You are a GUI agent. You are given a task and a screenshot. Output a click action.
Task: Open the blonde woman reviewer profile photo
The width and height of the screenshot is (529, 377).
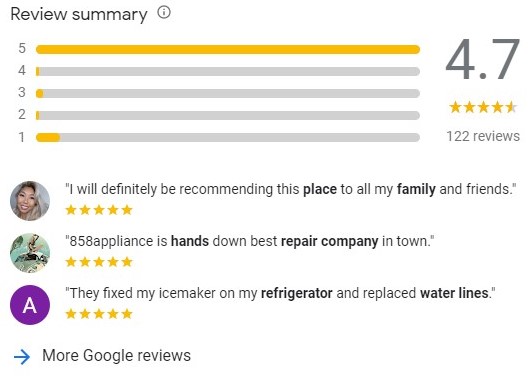pos(30,201)
